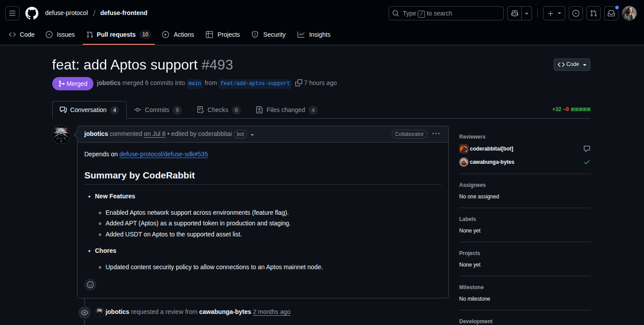The height and width of the screenshot is (325, 644).
Task: Open defuse-frontend repository link
Action: tap(124, 13)
